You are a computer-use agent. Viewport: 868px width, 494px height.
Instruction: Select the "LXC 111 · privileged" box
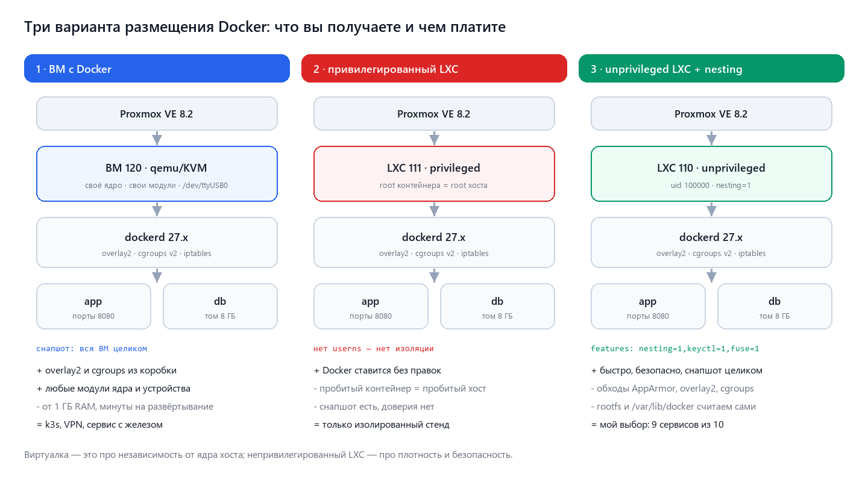[434, 174]
